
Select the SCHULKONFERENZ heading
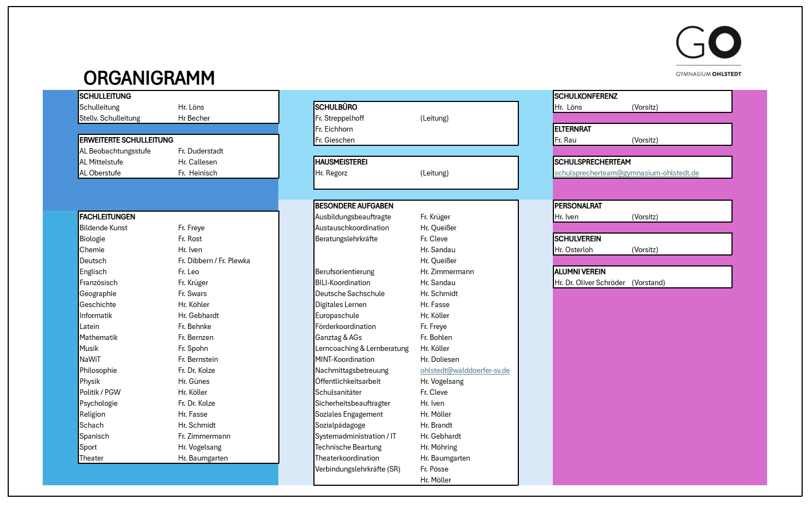click(586, 97)
